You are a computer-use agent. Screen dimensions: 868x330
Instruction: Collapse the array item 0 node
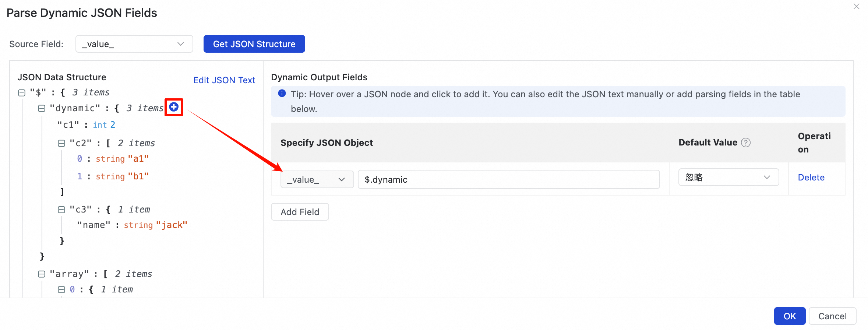pyautogui.click(x=61, y=289)
